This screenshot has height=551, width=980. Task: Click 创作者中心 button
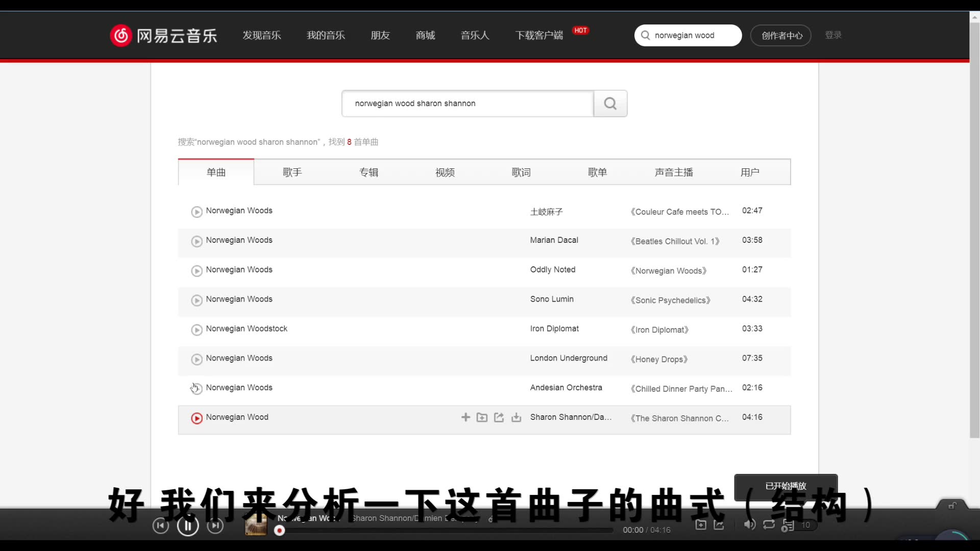(781, 35)
